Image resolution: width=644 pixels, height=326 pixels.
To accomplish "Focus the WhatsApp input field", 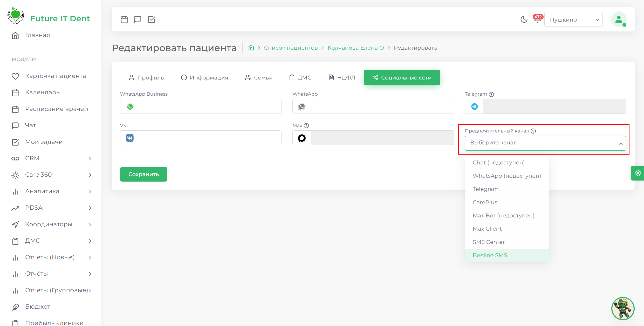I will click(x=373, y=107).
